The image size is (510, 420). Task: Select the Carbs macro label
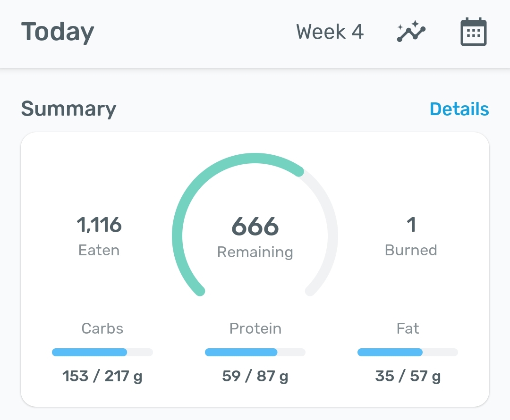[x=102, y=328]
